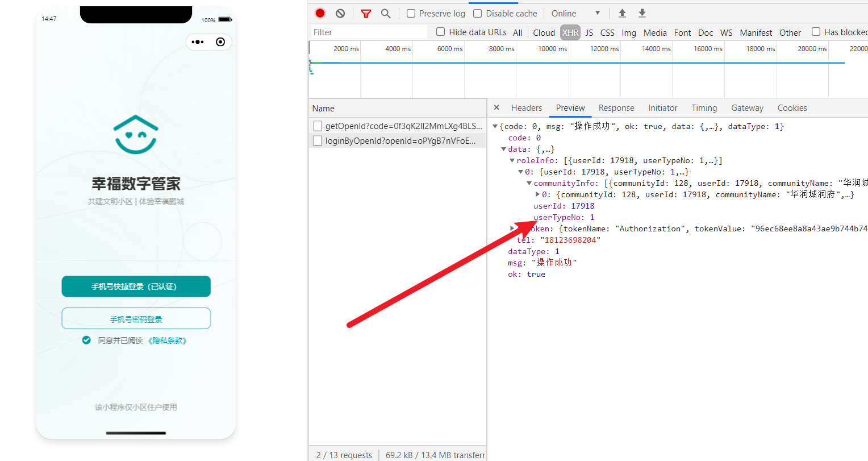Viewport: 868px width, 461px height.
Task: Check the Hide data URLs option
Action: click(x=440, y=32)
